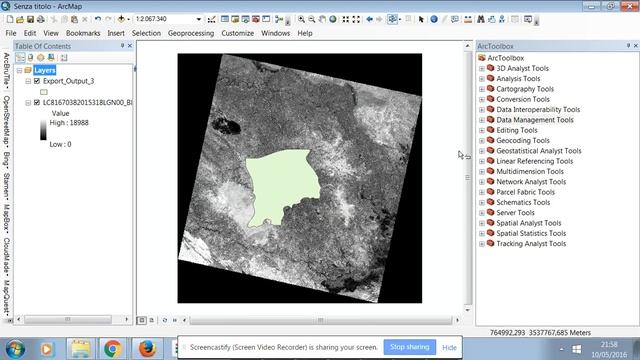
Task: Open the ArcBruTile side menu
Action: [7, 70]
